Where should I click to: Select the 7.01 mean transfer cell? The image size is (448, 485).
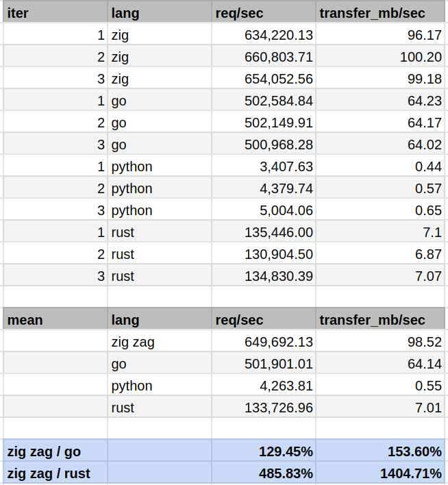(x=381, y=408)
